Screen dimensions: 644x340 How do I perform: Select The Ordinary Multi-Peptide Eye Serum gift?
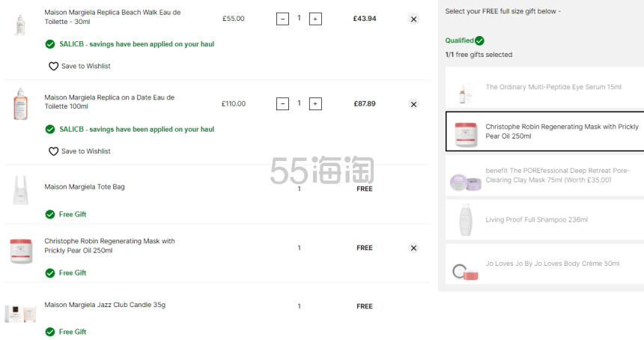(544, 88)
